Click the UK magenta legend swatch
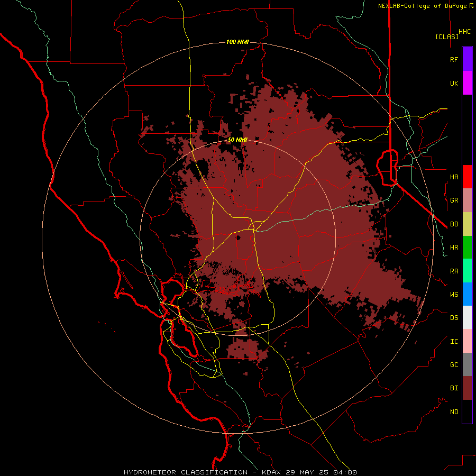476x476 pixels. [467, 83]
